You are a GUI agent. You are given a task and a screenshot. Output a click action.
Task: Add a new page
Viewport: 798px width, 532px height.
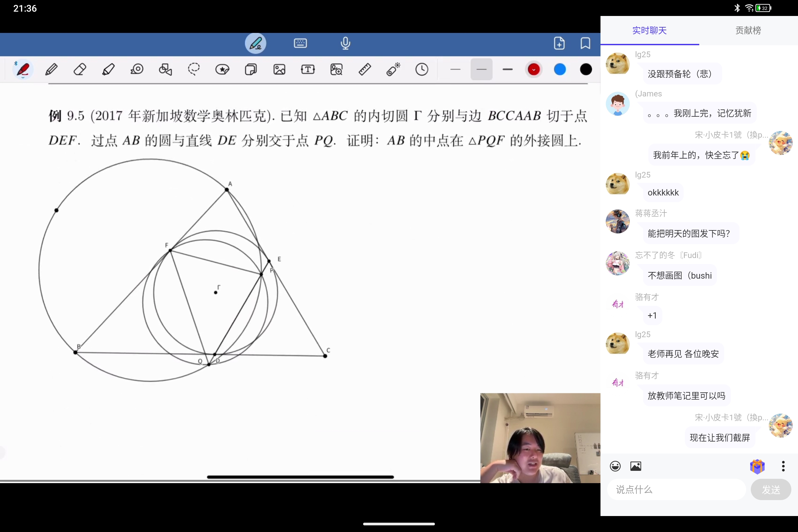559,44
